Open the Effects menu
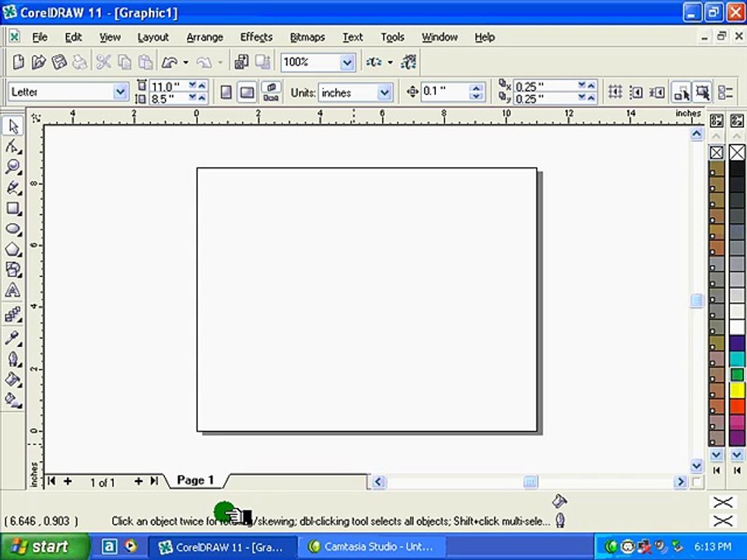Image resolution: width=747 pixels, height=560 pixels. tap(256, 37)
